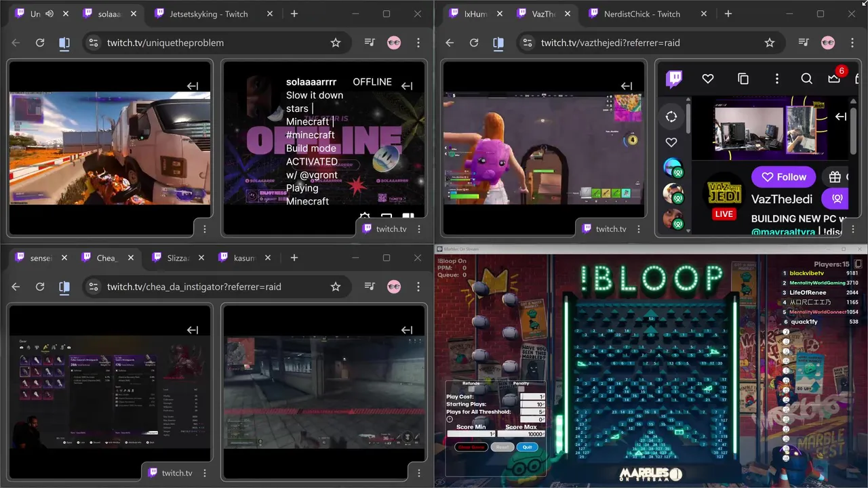Collapse left pane arrow in chea_da_instigator window
The height and width of the screenshot is (488, 868).
(193, 330)
